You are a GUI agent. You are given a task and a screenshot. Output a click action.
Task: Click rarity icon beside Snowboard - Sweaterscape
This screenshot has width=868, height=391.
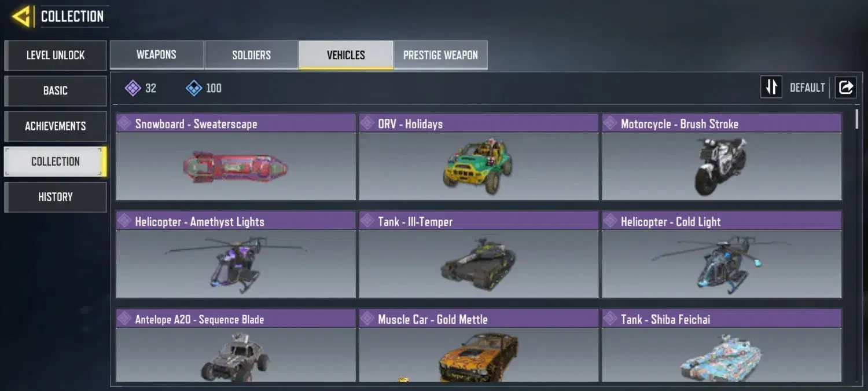coord(124,123)
